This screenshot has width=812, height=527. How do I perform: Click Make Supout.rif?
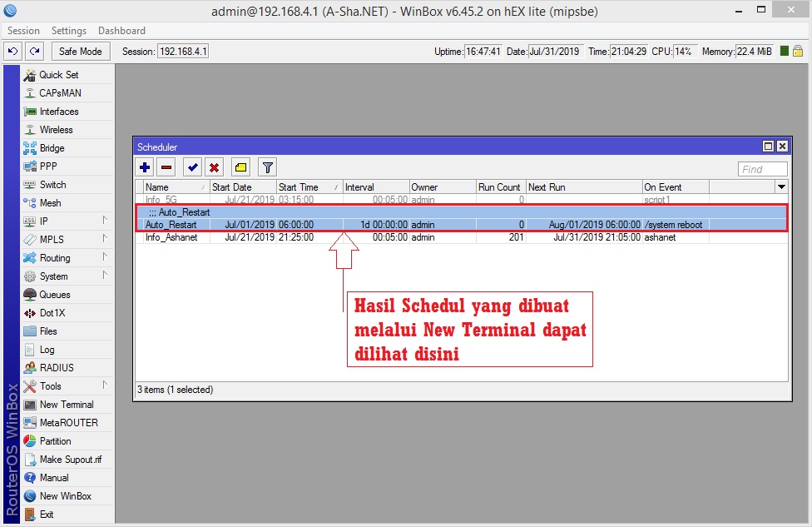click(x=71, y=460)
